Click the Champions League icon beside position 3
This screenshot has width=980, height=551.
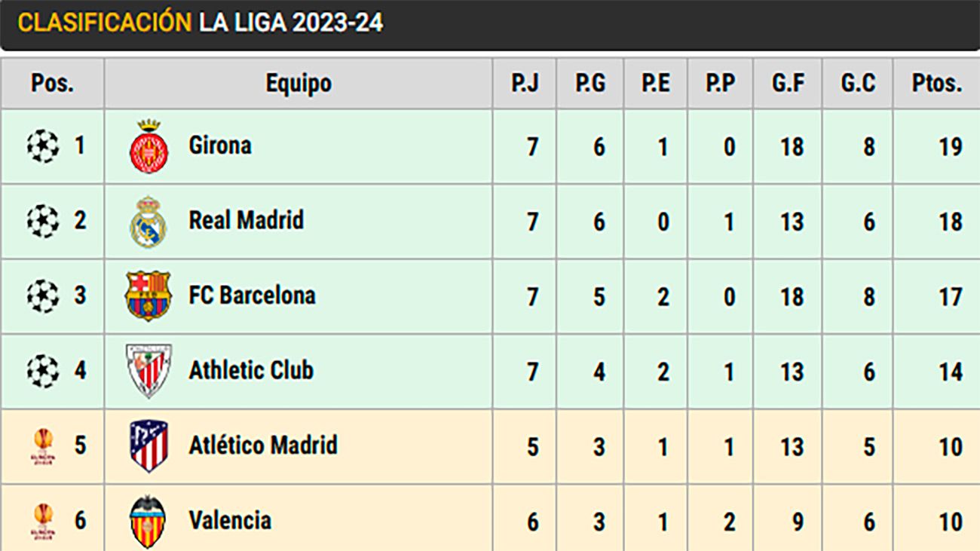click(42, 295)
